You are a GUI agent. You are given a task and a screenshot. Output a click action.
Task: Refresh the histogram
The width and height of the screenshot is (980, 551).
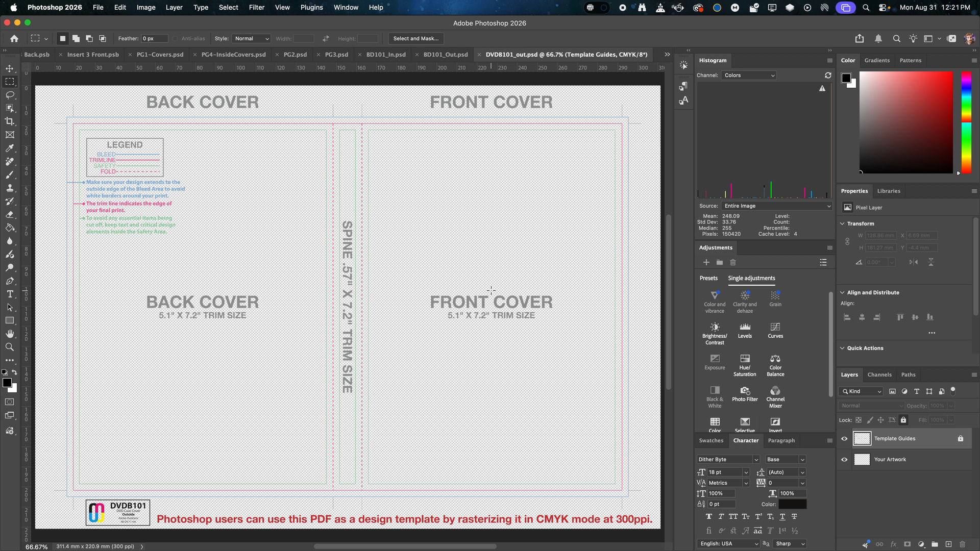[x=828, y=76]
